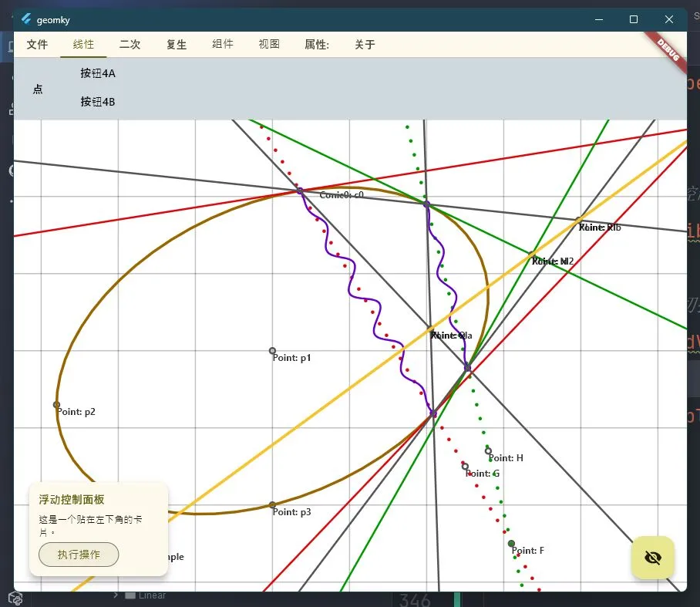Select the 点 tool label
The width and height of the screenshot is (700, 607).
coord(38,89)
